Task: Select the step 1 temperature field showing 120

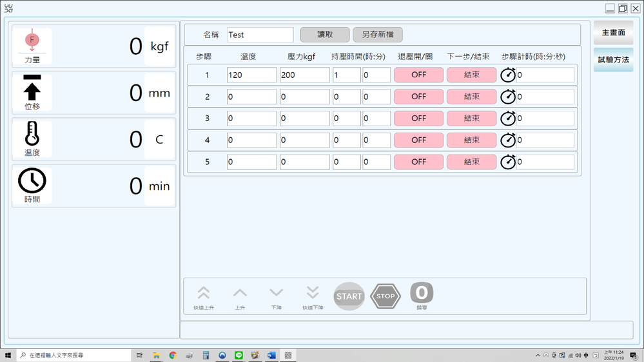Action: click(251, 75)
